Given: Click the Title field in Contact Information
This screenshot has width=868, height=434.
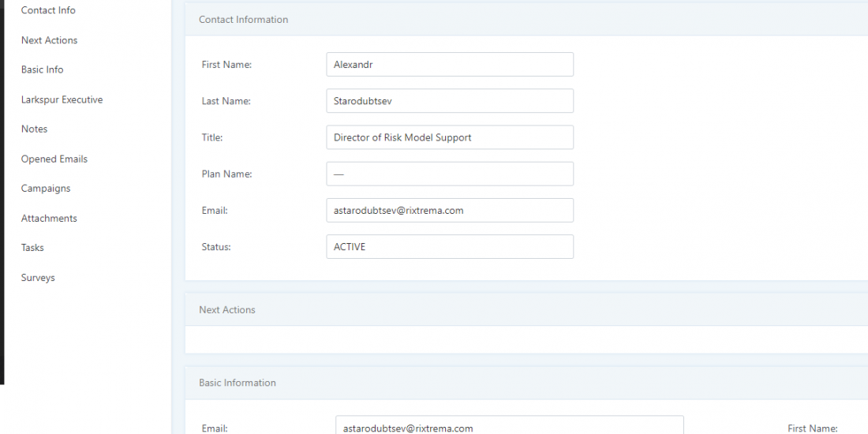Looking at the screenshot, I should [x=449, y=137].
